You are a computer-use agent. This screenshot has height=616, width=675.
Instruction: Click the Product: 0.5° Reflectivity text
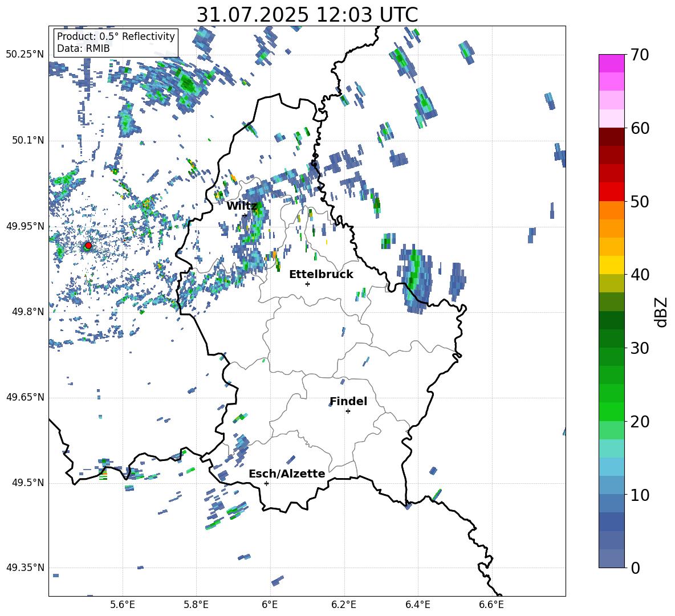point(116,36)
